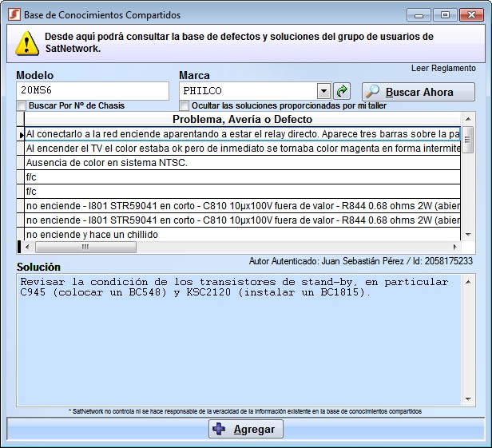The image size is (492, 448).
Task: Select row 'Al encender el TV el color estaba ok'
Action: [x=242, y=149]
